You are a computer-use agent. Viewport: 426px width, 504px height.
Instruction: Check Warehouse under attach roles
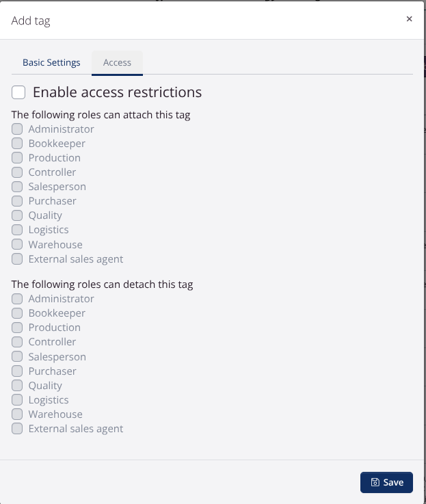point(17,244)
